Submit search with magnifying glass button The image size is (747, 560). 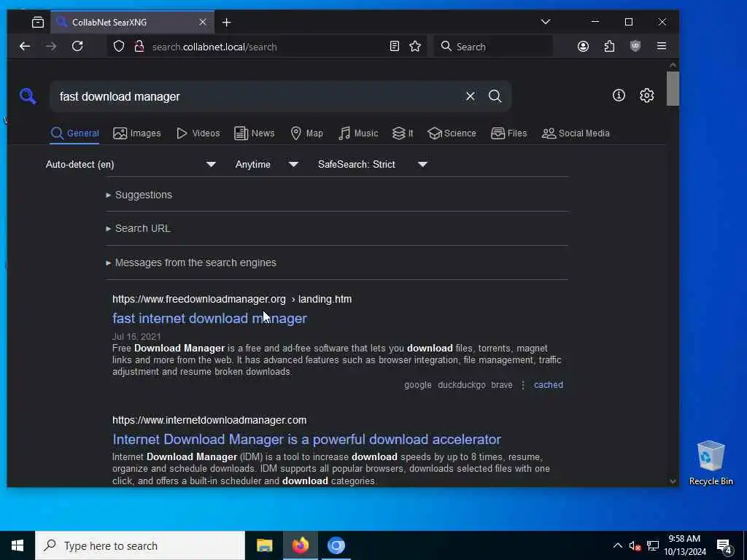coord(495,96)
